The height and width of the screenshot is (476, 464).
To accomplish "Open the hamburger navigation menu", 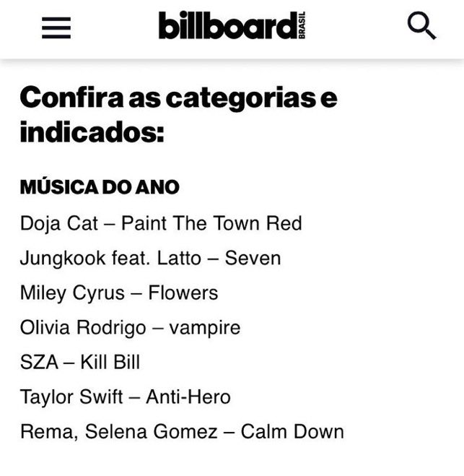I will tap(56, 27).
